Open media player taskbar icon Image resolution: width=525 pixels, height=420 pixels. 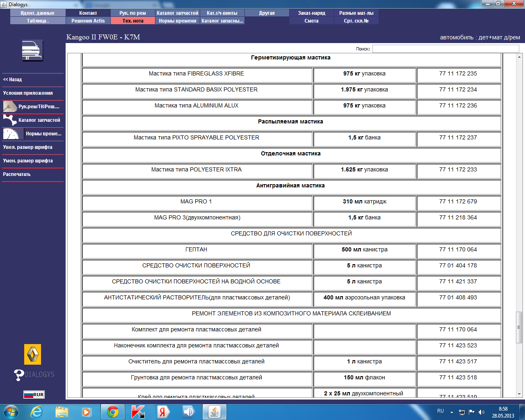pos(87,412)
